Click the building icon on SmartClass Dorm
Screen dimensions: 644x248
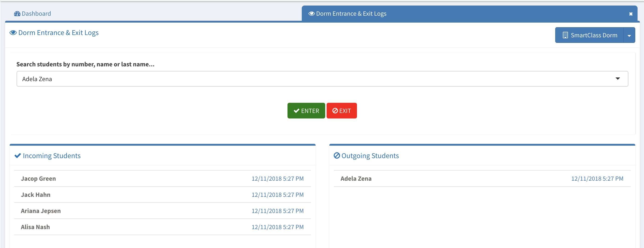[565, 35]
